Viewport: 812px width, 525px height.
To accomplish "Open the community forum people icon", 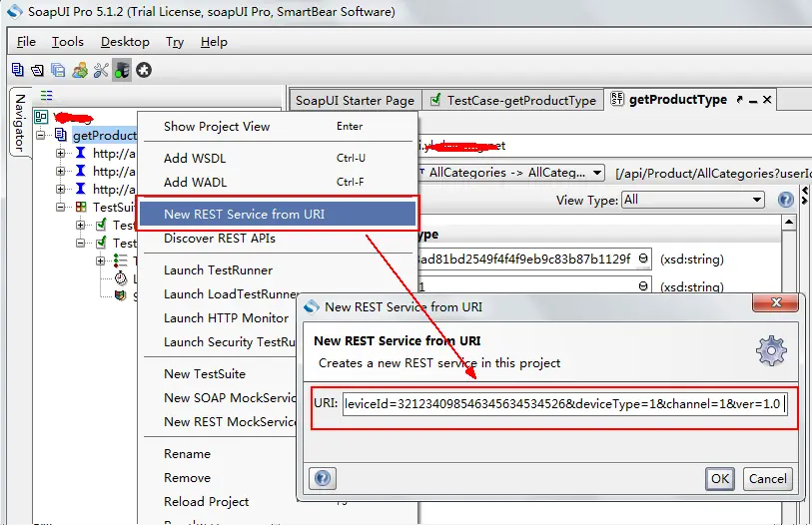I will click(80, 70).
